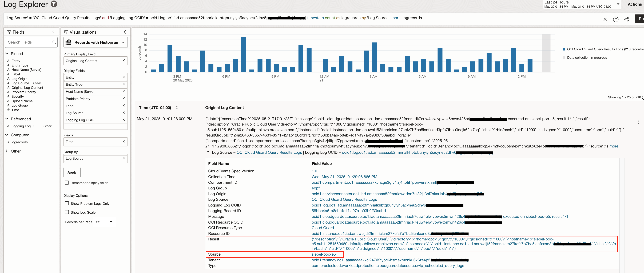Viewport: 644px width, 273px height.
Task: Click the blue OCI Cloud Guard legend swatch
Action: point(564,49)
